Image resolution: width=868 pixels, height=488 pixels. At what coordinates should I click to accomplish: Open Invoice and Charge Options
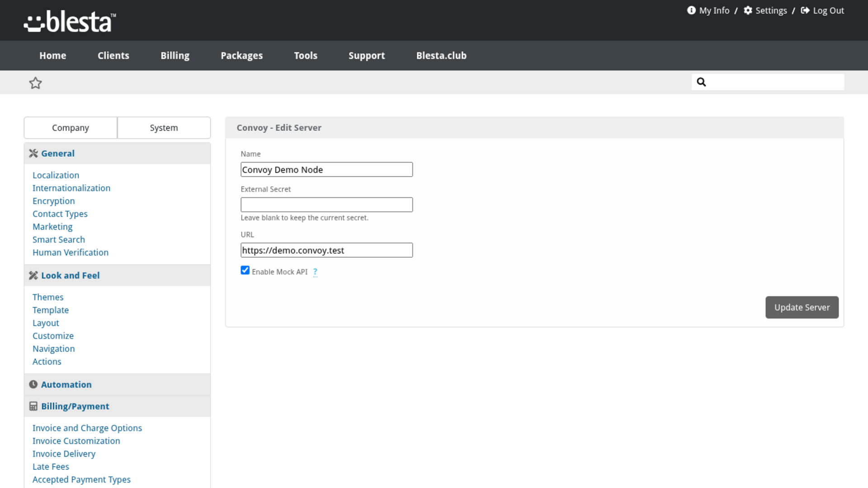tap(87, 428)
